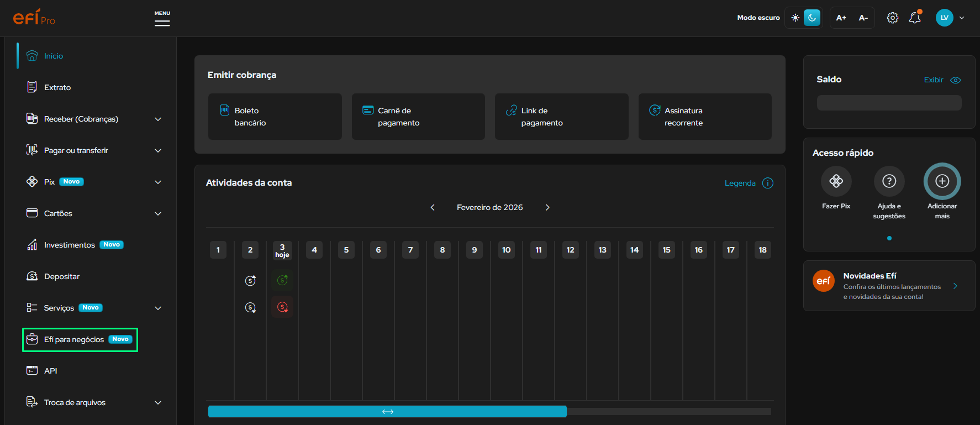Click the Legenda info icon

[x=768, y=183]
